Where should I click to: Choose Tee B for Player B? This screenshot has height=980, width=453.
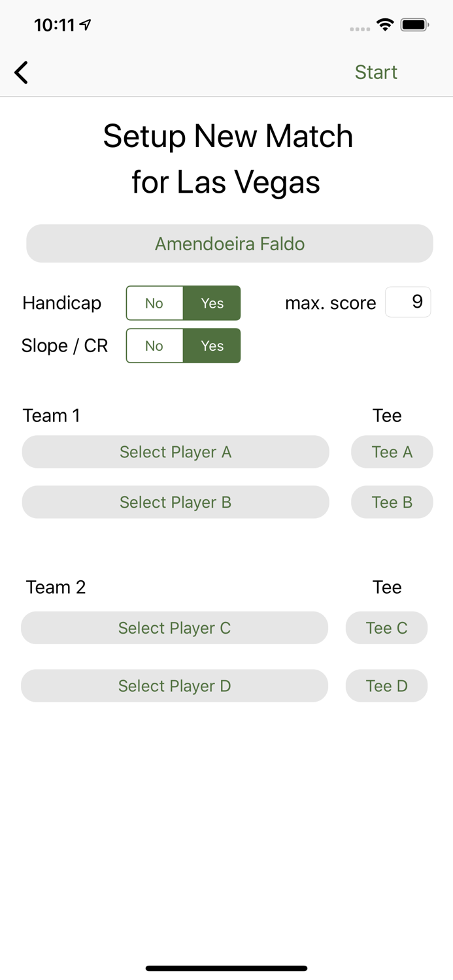392,502
